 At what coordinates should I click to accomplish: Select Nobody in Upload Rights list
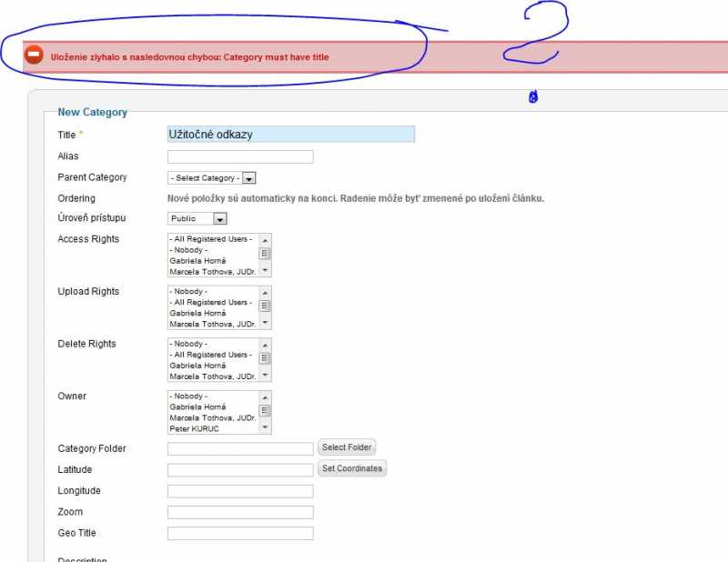click(x=188, y=292)
